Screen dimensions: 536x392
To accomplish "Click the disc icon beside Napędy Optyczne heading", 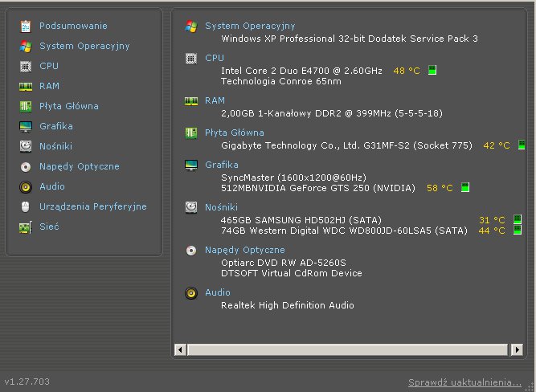I will [191, 251].
